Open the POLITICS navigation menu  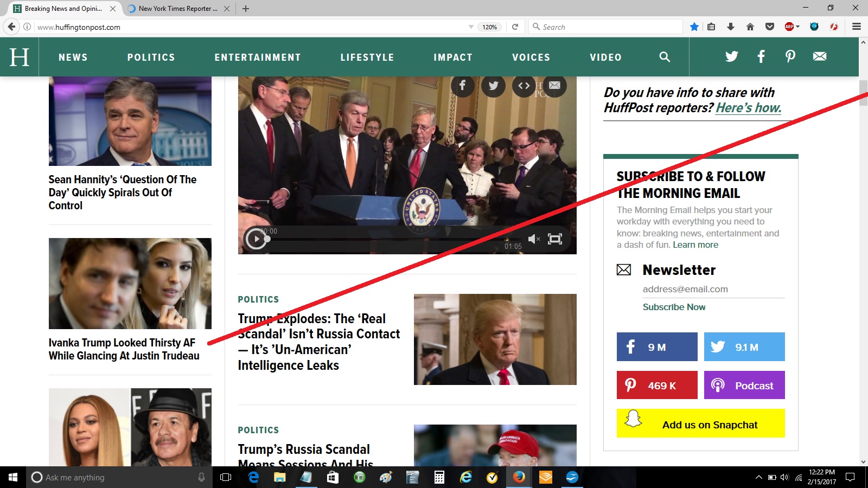click(x=151, y=57)
